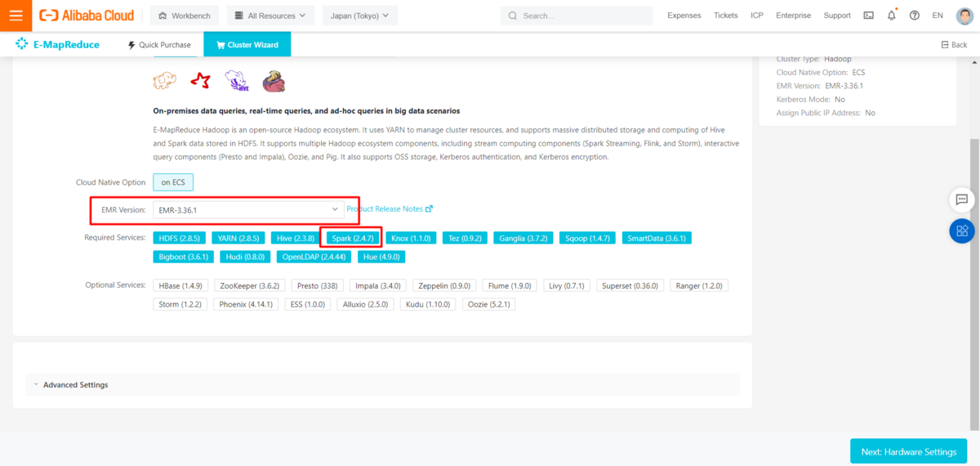Open the Enterprise menu

coord(794,16)
